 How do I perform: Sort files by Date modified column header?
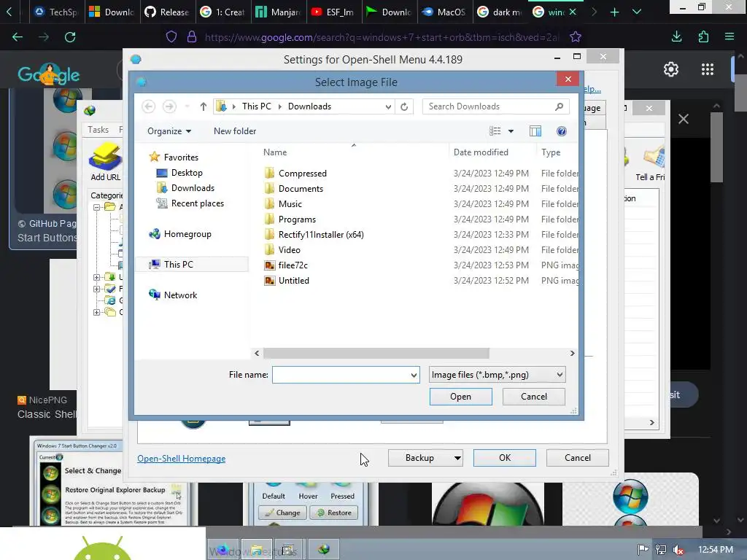481,152
